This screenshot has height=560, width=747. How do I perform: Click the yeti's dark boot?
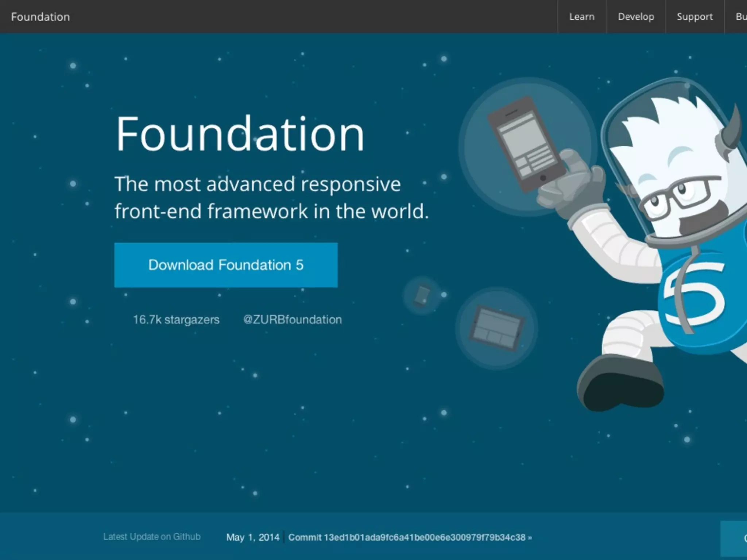click(x=621, y=386)
